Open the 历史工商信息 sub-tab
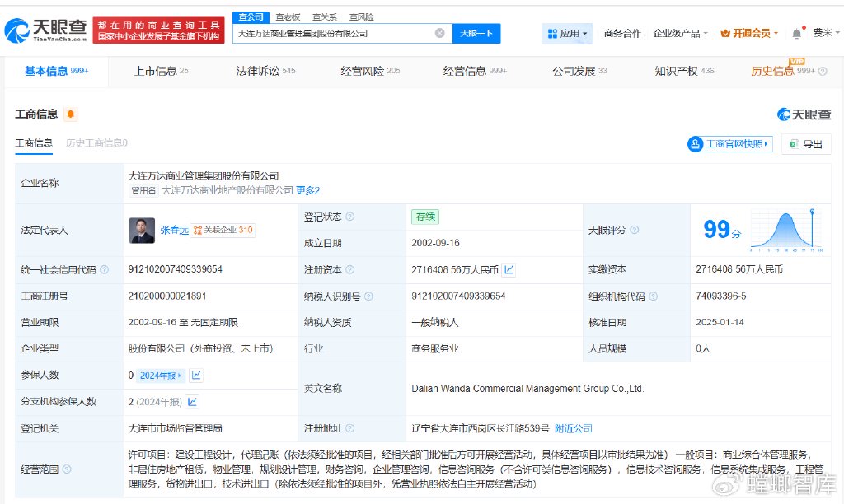Viewport: 844px width, 504px height. [96, 142]
